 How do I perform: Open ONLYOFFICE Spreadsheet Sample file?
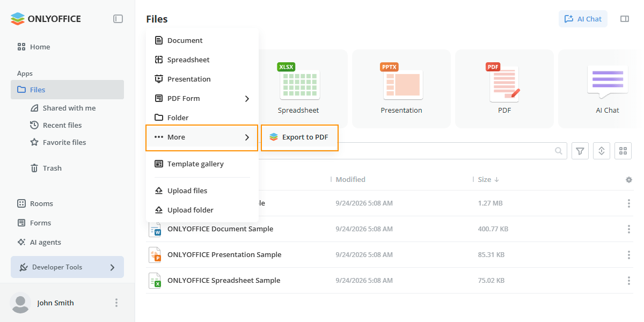click(224, 281)
